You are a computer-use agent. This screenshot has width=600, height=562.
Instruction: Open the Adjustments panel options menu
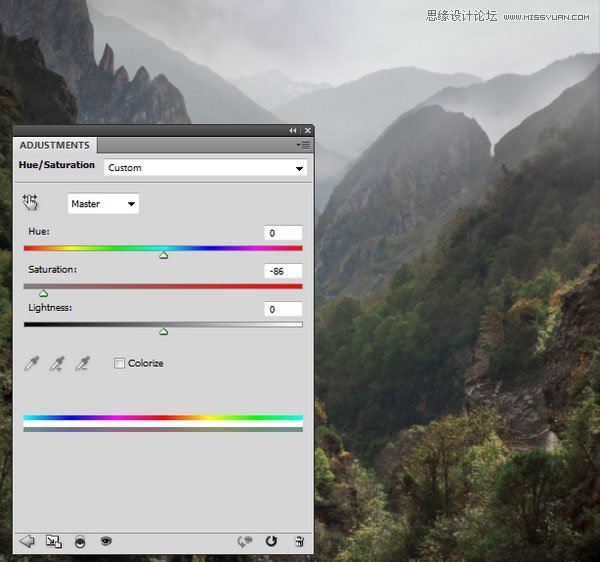(303, 145)
